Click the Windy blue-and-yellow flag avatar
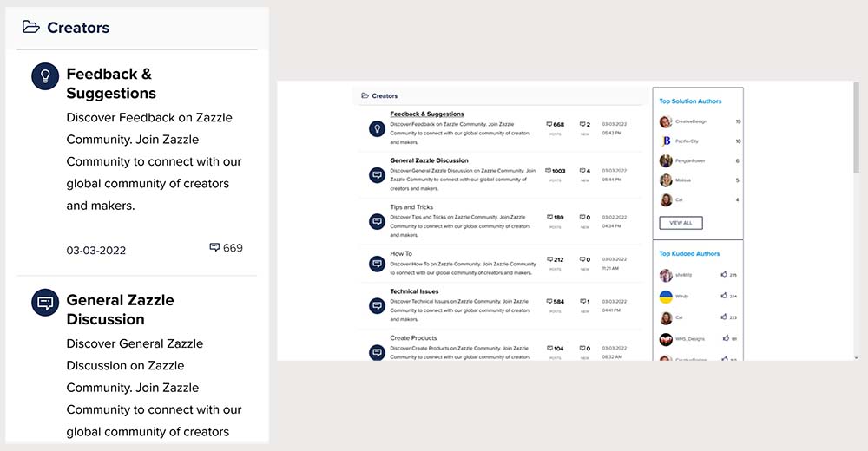Screen dimensions: 868x451 (666, 297)
